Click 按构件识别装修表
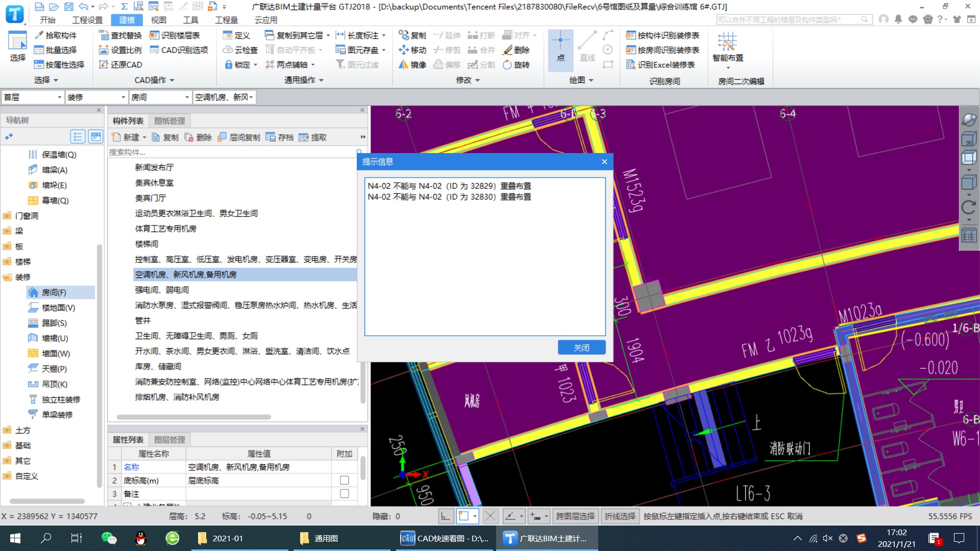The width and height of the screenshot is (980, 551). [x=663, y=35]
